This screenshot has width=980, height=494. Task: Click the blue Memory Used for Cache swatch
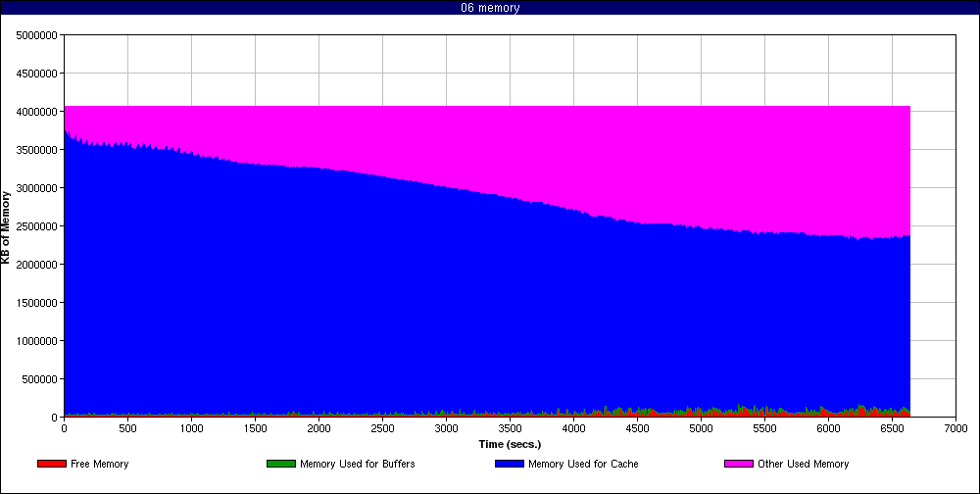click(x=510, y=464)
